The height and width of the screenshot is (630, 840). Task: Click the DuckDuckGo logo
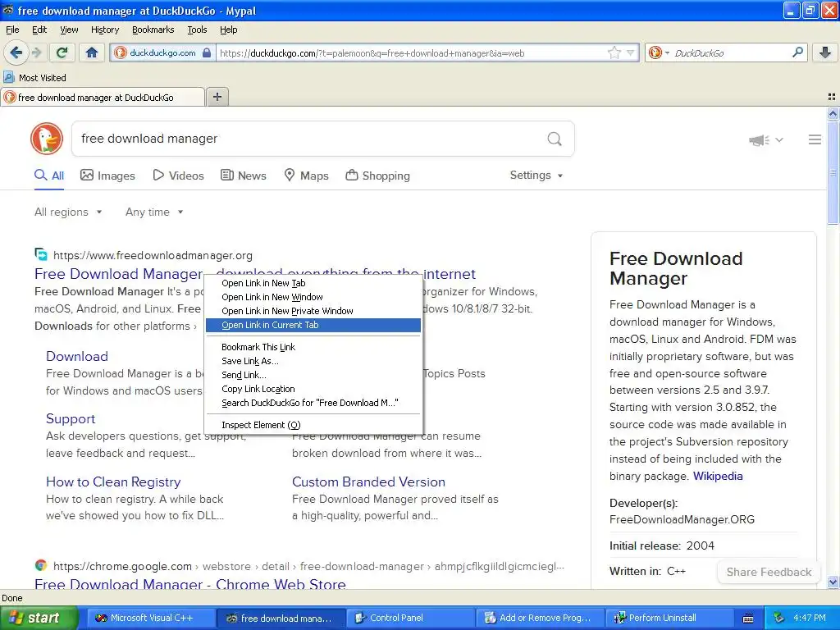click(47, 139)
